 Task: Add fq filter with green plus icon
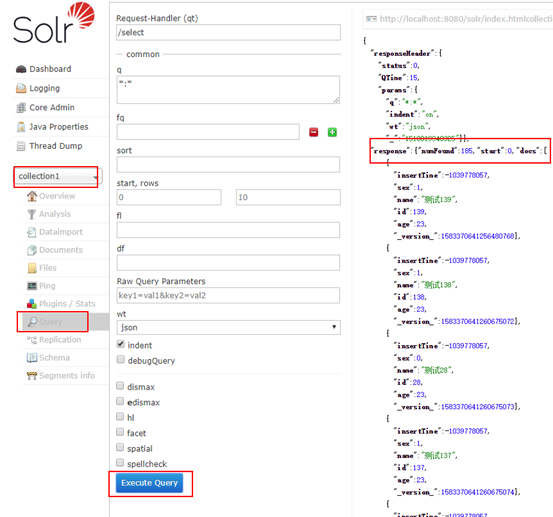pos(332,132)
